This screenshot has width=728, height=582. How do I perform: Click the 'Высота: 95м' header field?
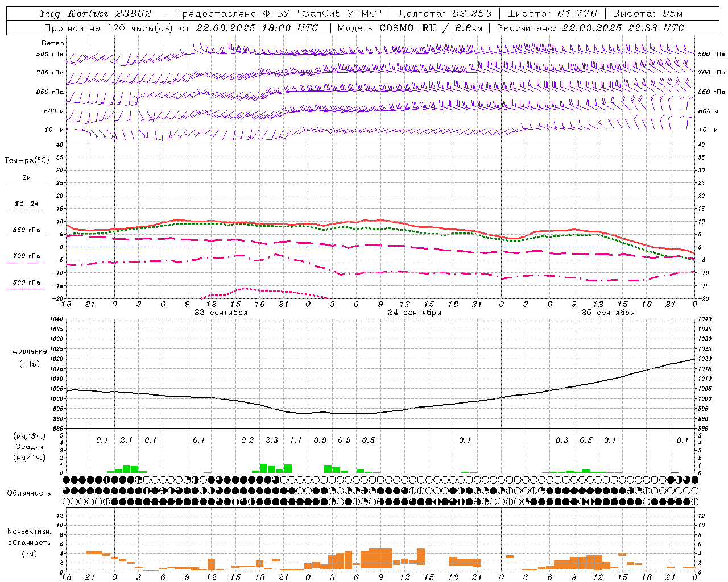[648, 14]
